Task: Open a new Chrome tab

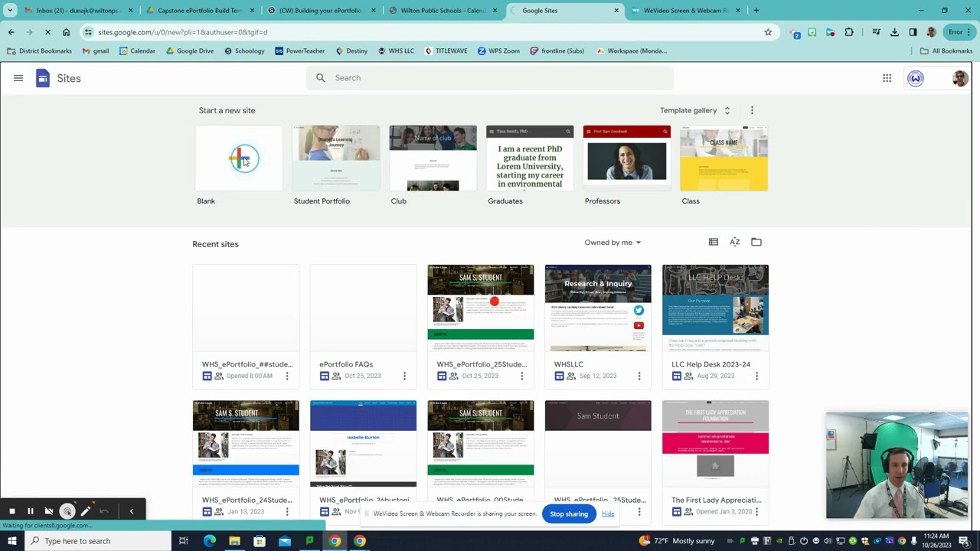Action: 756,11
